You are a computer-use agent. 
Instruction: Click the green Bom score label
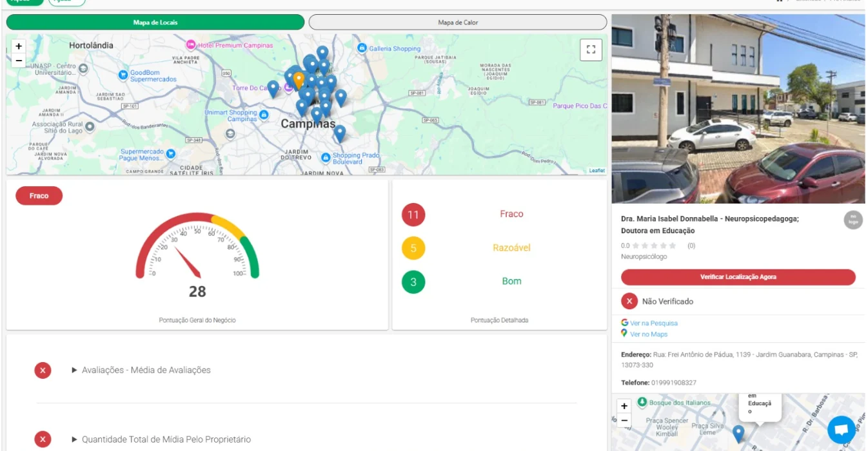pos(511,281)
